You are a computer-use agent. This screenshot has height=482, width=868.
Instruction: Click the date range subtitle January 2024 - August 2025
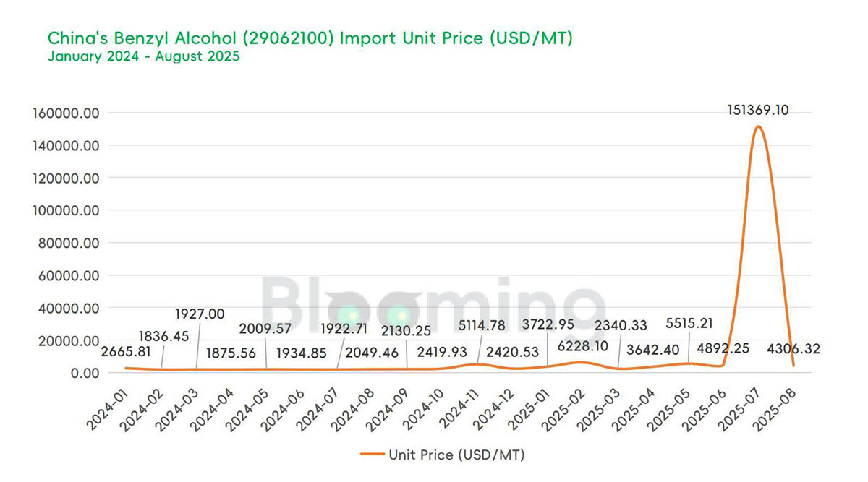pyautogui.click(x=143, y=57)
